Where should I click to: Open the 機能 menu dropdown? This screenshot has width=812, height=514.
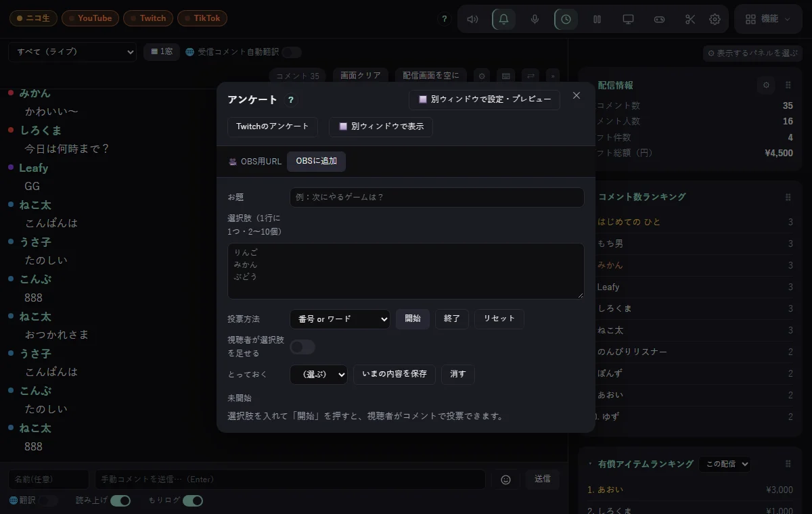click(768, 19)
